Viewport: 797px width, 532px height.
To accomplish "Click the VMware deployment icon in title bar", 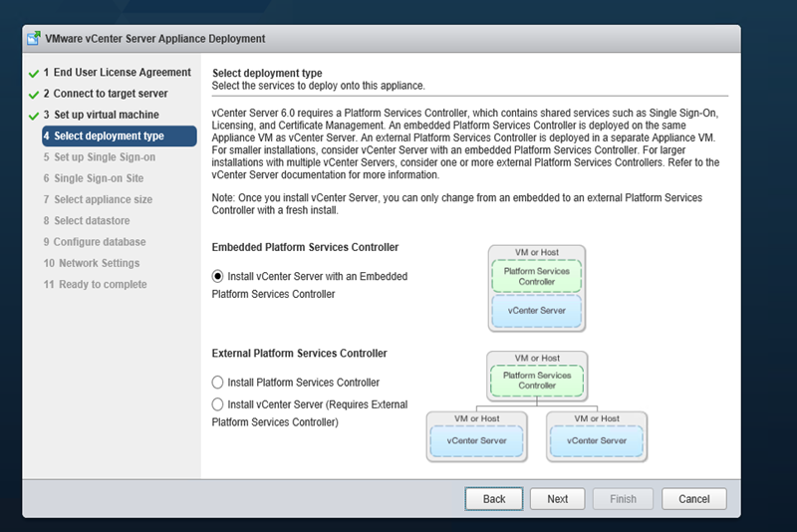I will (34, 39).
